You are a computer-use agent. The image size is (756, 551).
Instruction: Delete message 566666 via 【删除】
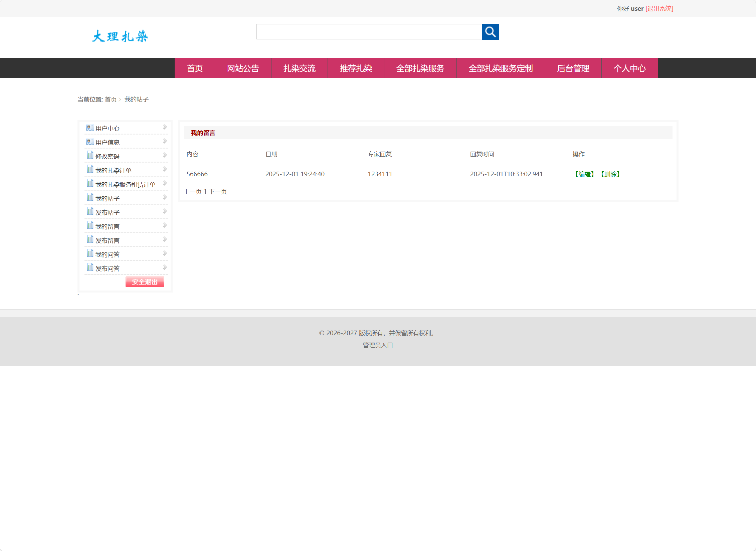pos(610,174)
